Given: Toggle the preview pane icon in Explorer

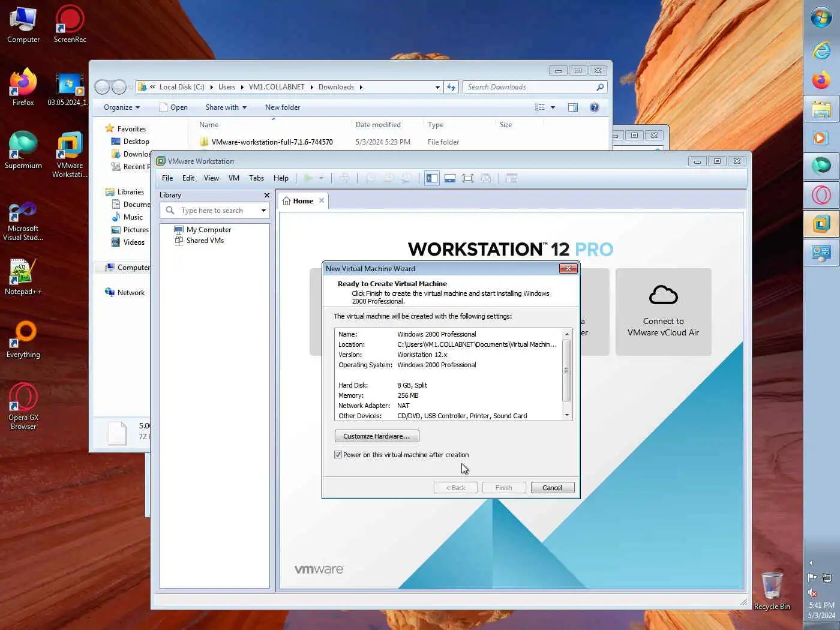Looking at the screenshot, I should pos(573,107).
